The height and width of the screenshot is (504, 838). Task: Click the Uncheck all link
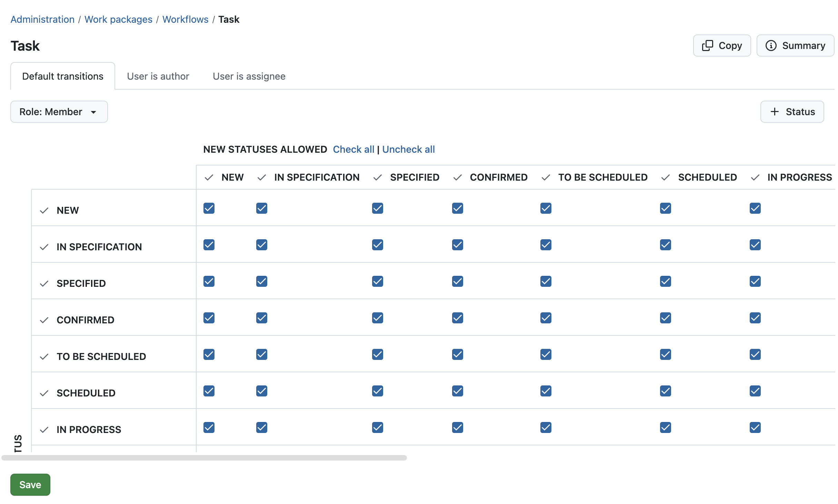coord(409,149)
